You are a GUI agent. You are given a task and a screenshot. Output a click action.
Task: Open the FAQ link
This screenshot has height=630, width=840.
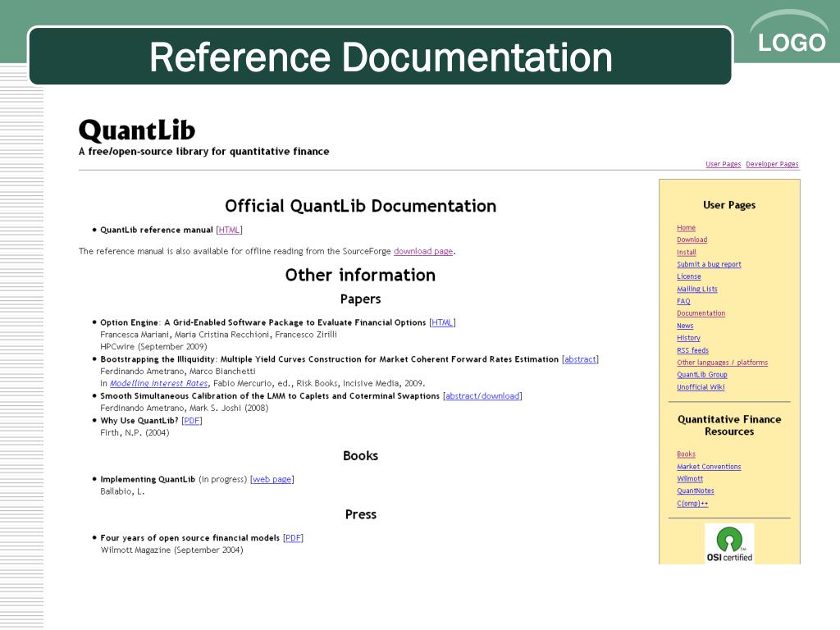683,301
